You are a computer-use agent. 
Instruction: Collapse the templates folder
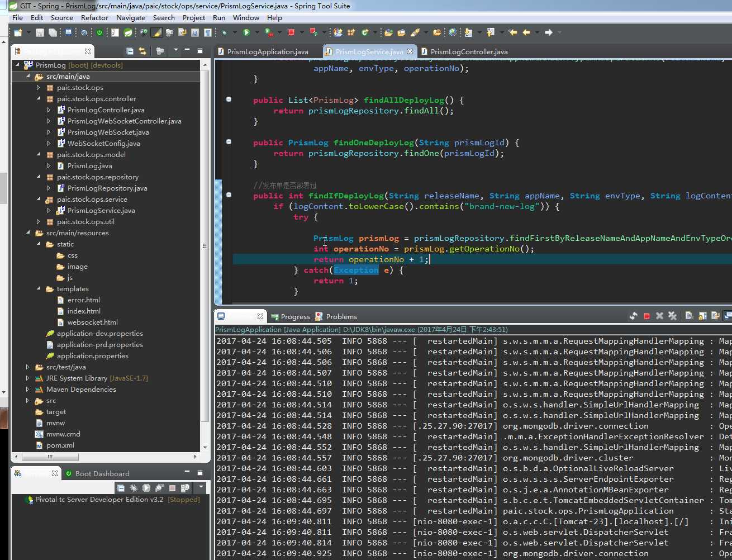pyautogui.click(x=39, y=288)
